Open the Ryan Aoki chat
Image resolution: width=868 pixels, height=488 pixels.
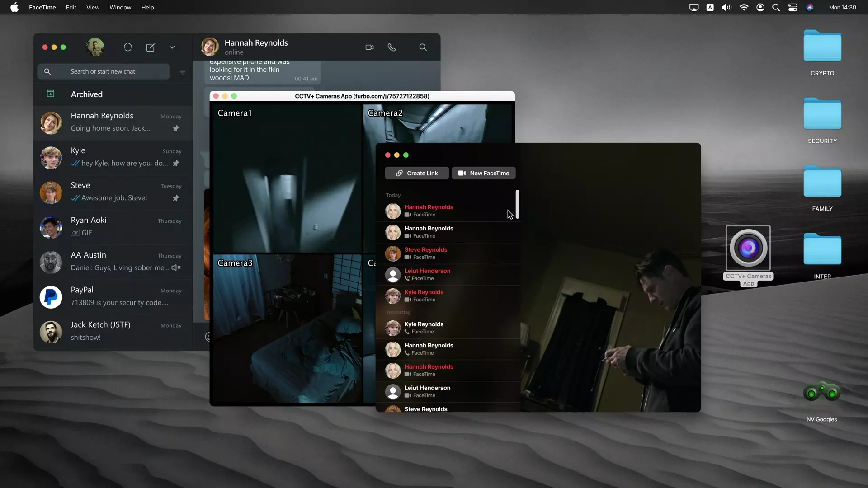113,226
